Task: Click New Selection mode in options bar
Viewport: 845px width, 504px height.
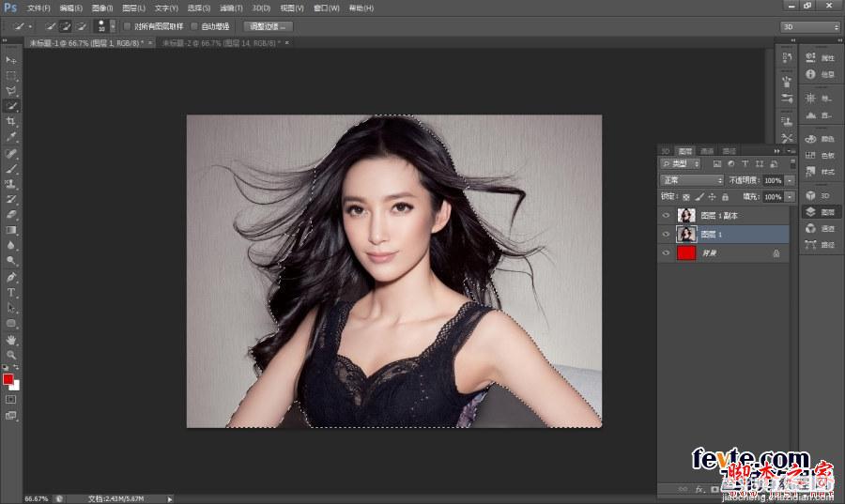Action: [51, 26]
